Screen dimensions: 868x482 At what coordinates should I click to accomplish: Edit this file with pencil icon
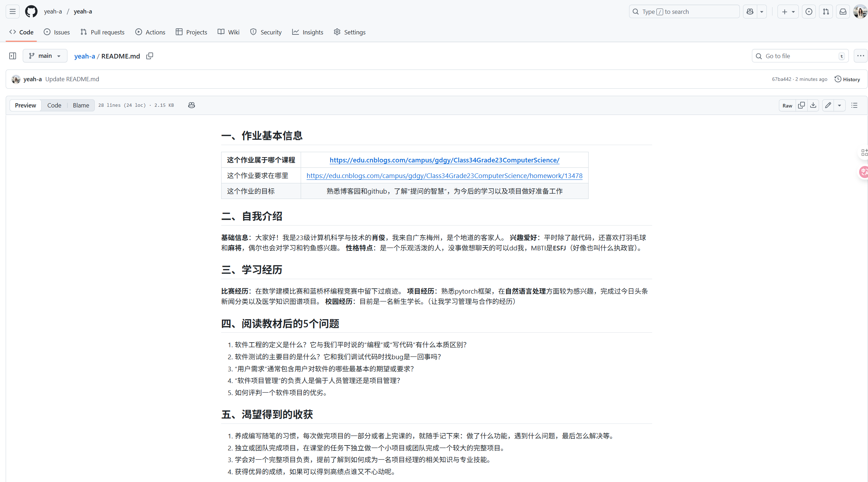point(828,105)
